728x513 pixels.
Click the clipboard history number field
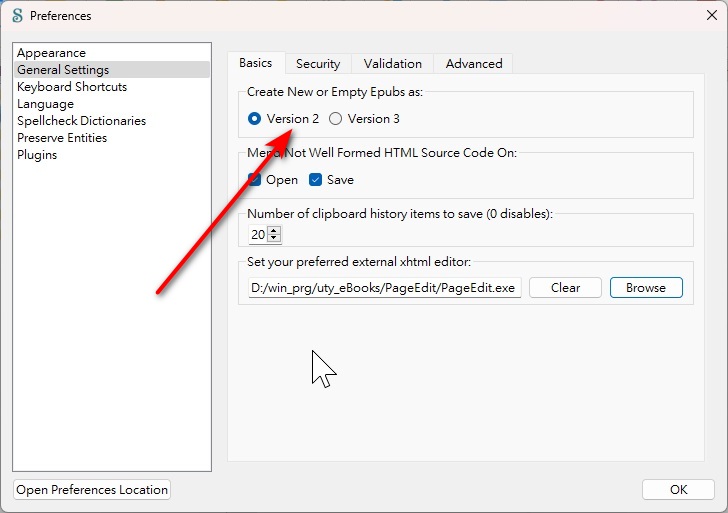point(258,235)
